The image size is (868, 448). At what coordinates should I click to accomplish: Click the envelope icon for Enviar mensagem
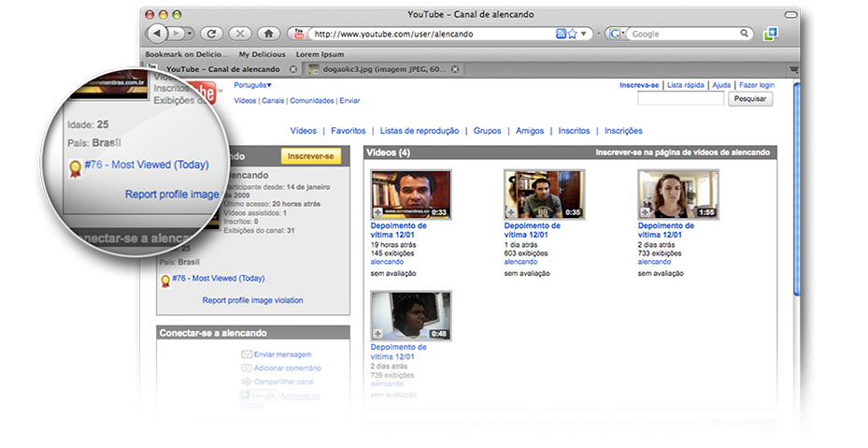coord(247,354)
